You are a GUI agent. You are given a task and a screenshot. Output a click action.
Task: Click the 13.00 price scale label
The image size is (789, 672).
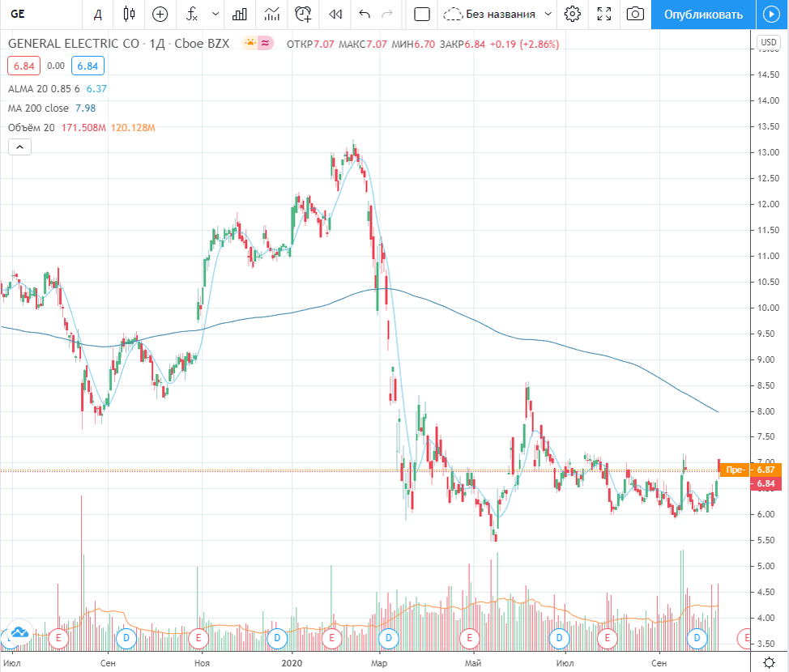pyautogui.click(x=769, y=152)
